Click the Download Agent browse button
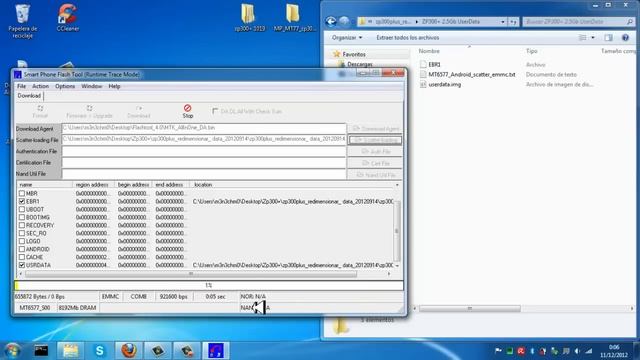640x360 pixels. (x=375, y=129)
